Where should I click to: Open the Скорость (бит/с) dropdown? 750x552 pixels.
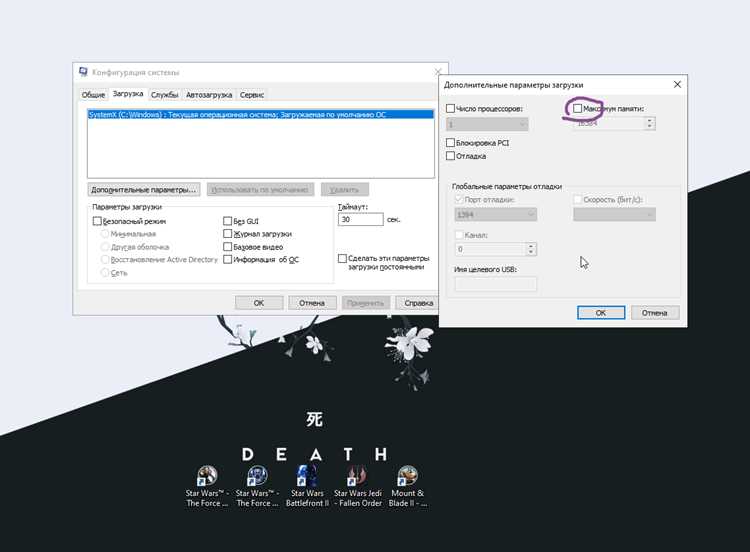614,214
